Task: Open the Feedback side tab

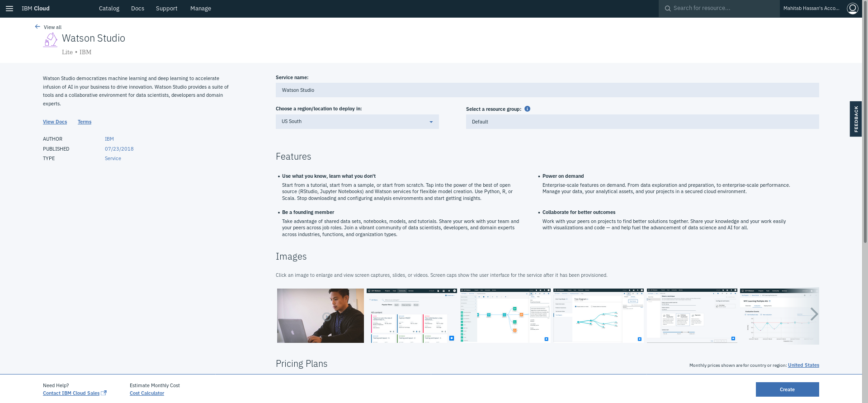Action: [856, 119]
